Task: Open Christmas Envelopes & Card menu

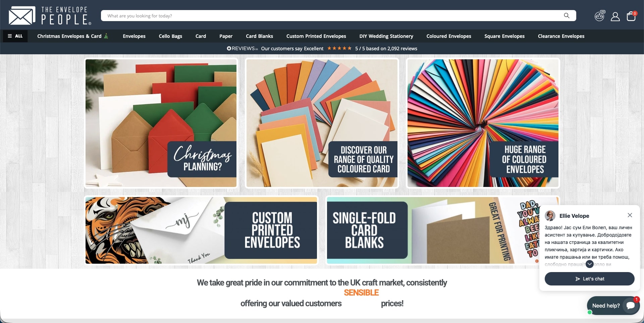Action: click(73, 36)
